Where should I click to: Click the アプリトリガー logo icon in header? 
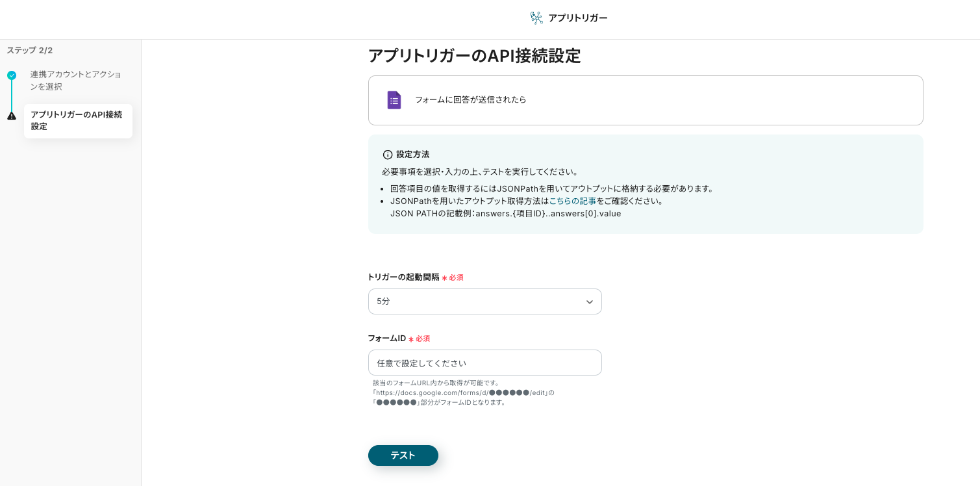coord(536,18)
